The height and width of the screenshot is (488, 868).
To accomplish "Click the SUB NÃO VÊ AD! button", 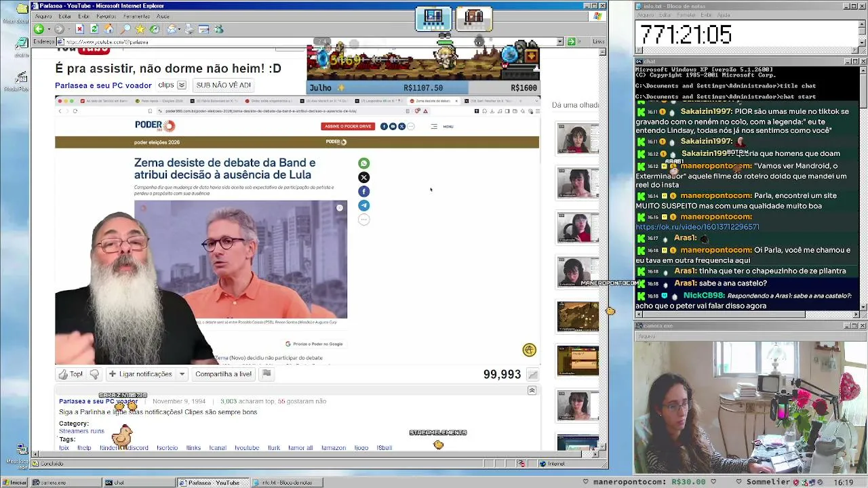I will (x=223, y=85).
